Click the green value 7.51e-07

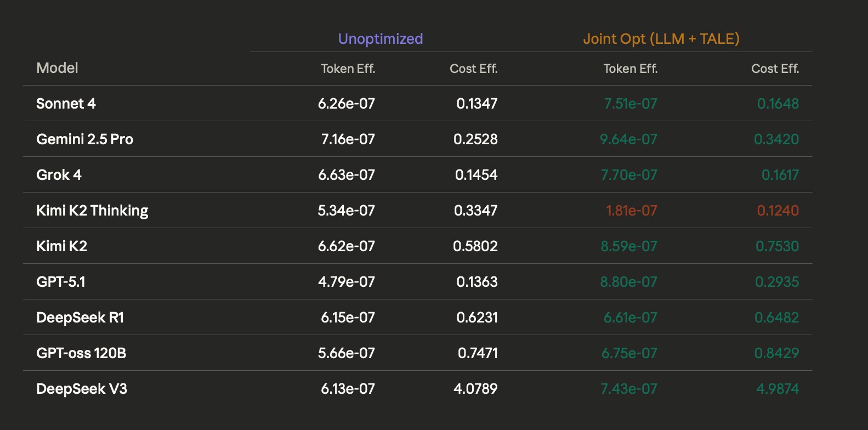631,104
